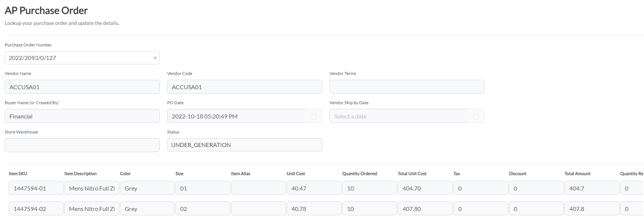Select Item SKU 1447594-02 cell
The image size is (644, 219).
(x=36, y=209)
